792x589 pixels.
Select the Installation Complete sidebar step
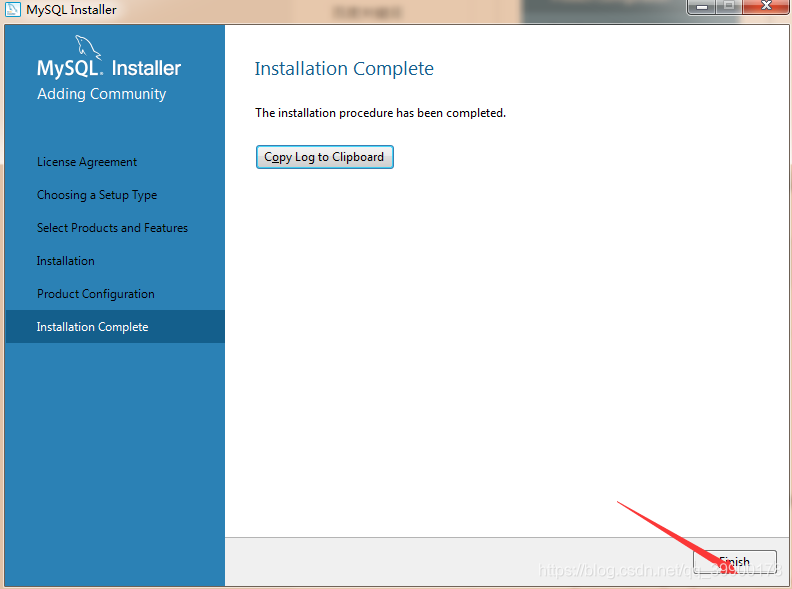pyautogui.click(x=115, y=327)
